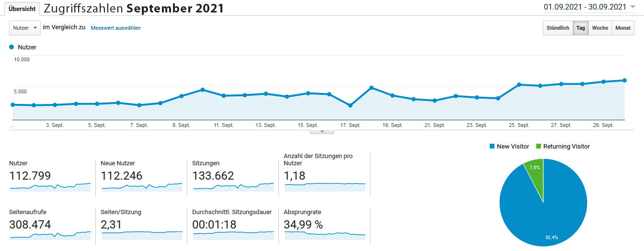This screenshot has width=644, height=251.
Task: Select the Tag granularity button
Action: pyautogui.click(x=580, y=28)
